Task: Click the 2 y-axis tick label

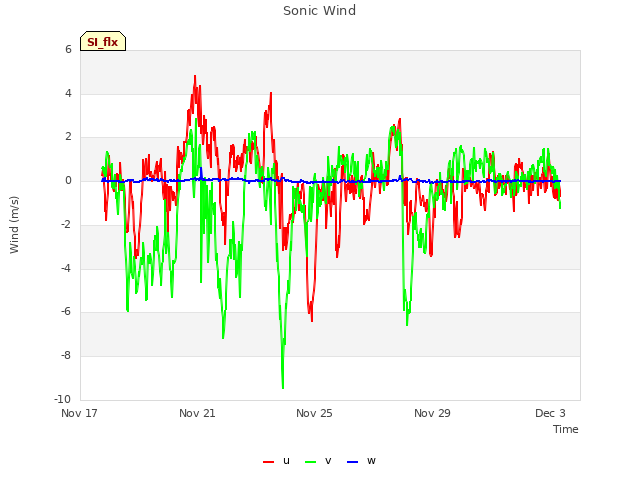Action: tap(68, 137)
